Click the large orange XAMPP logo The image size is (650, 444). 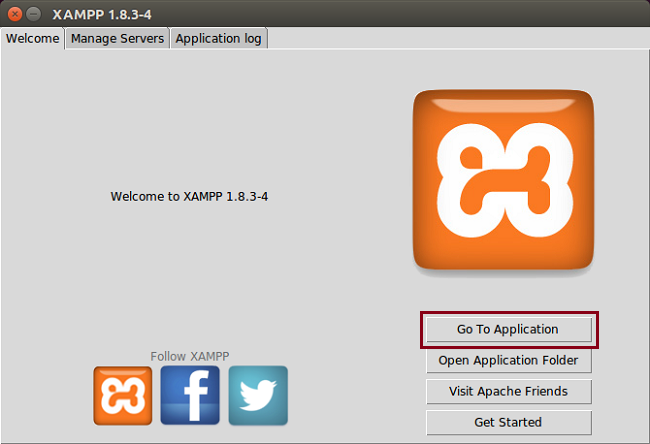pos(504,180)
